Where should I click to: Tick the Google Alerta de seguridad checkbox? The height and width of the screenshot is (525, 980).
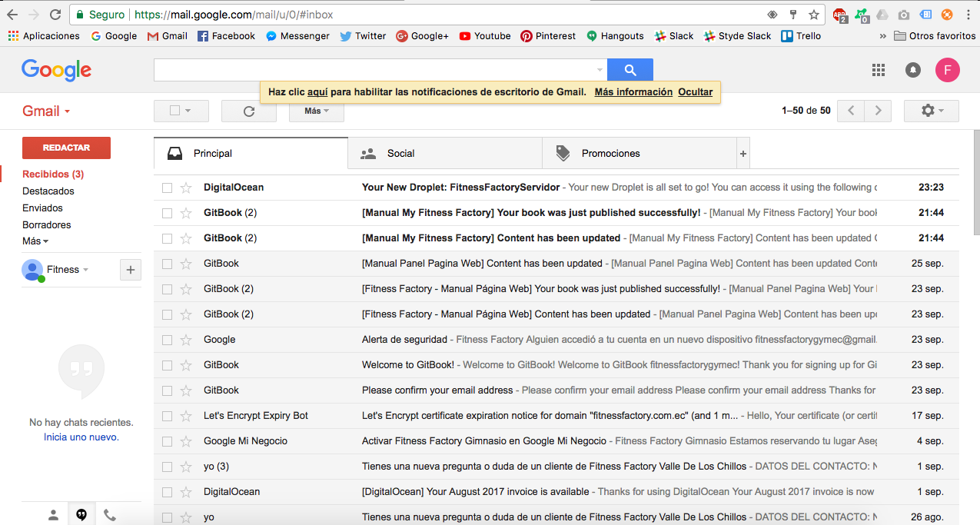167,340
